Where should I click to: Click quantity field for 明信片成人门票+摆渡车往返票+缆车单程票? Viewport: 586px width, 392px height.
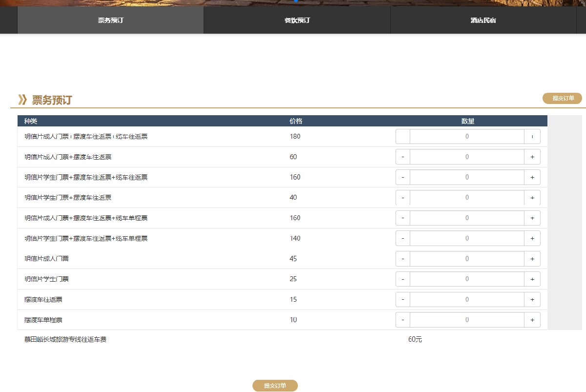coord(467,218)
